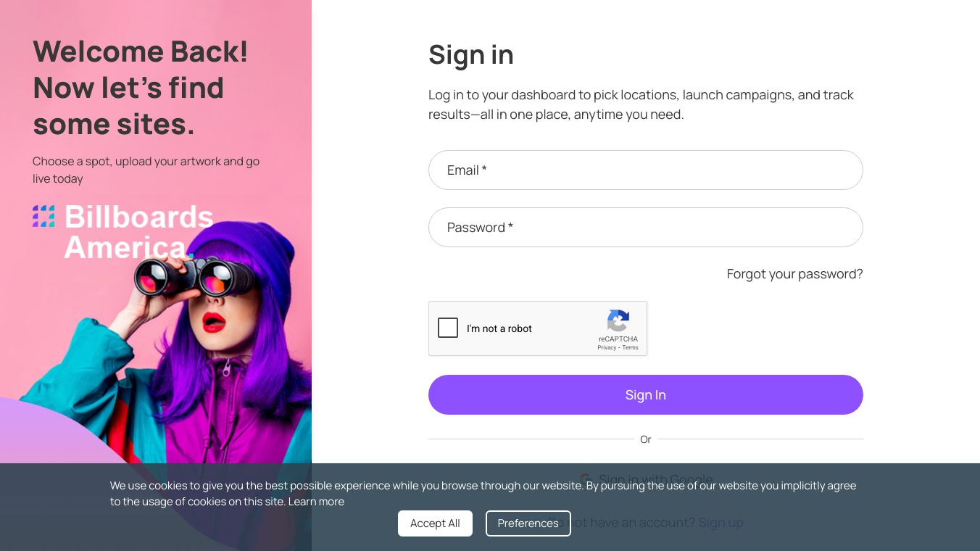Click the Sign in page heading
The image size is (980, 551).
tap(471, 55)
